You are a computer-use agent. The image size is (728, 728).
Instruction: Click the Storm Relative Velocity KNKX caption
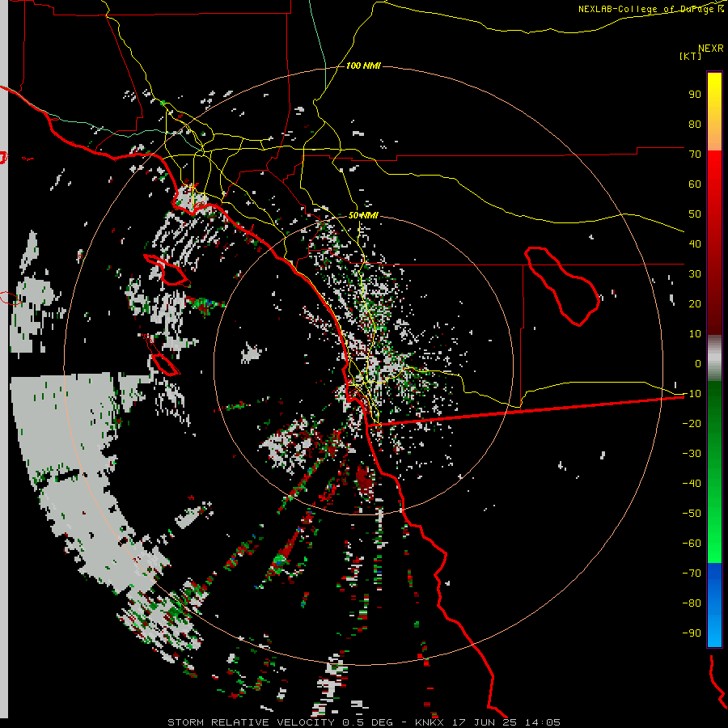[x=364, y=722]
